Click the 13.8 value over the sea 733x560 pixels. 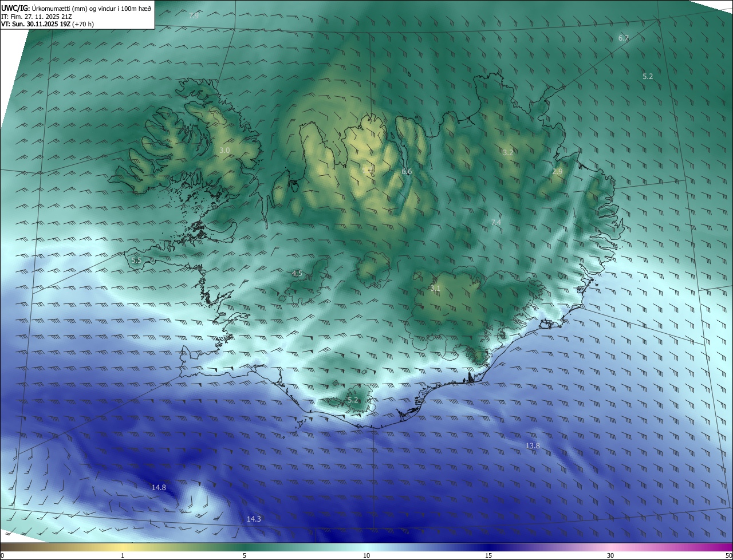(533, 445)
